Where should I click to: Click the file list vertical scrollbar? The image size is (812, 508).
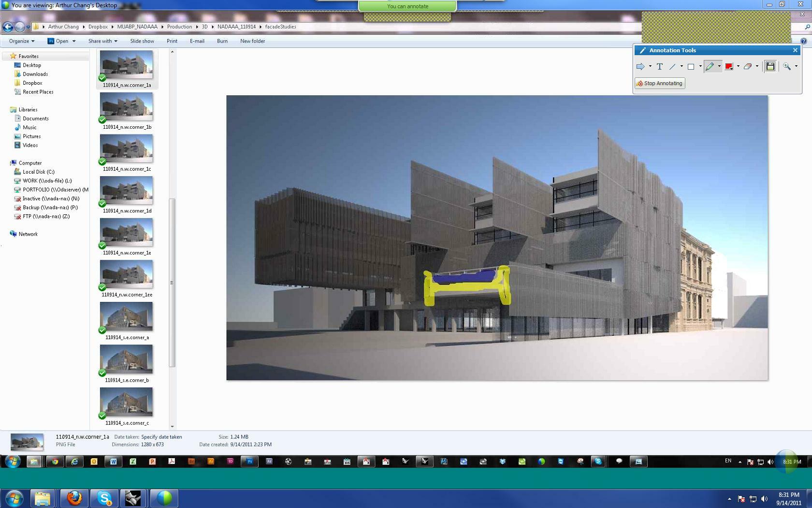(172, 283)
